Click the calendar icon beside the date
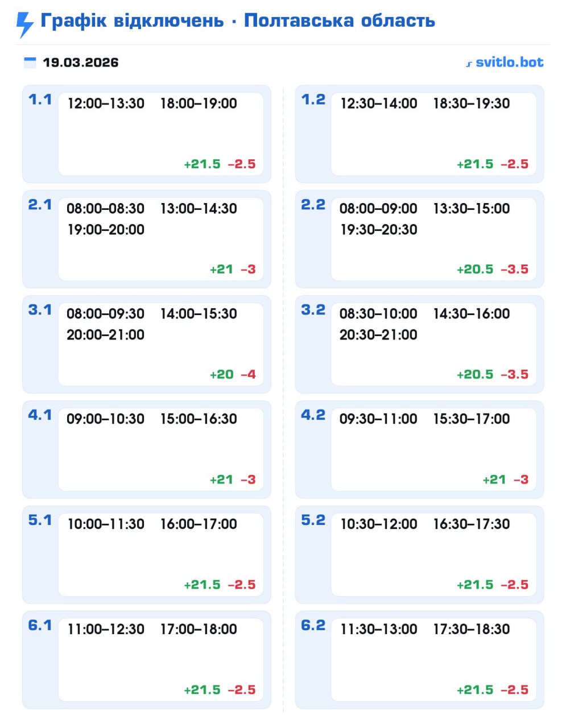Screen dimensions: 566x728 tap(30, 63)
